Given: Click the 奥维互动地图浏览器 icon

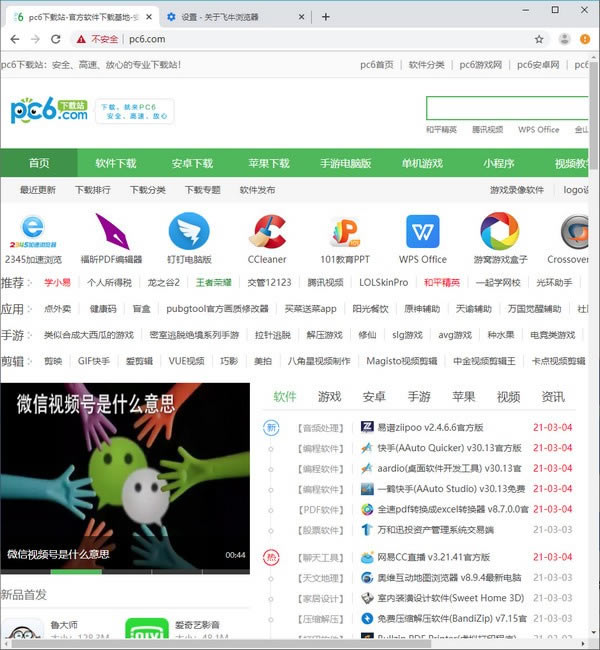Looking at the screenshot, I should point(367,577).
